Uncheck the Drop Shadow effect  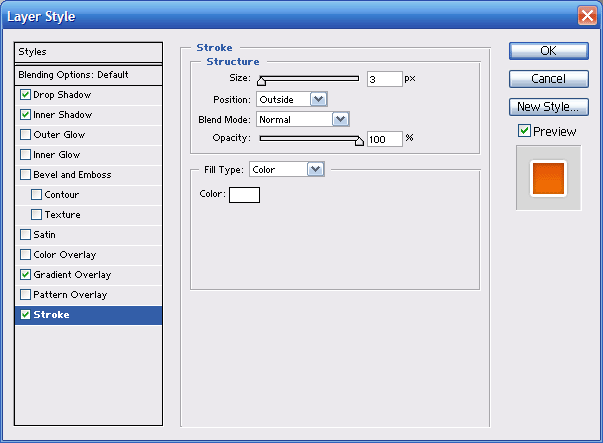click(x=25, y=95)
